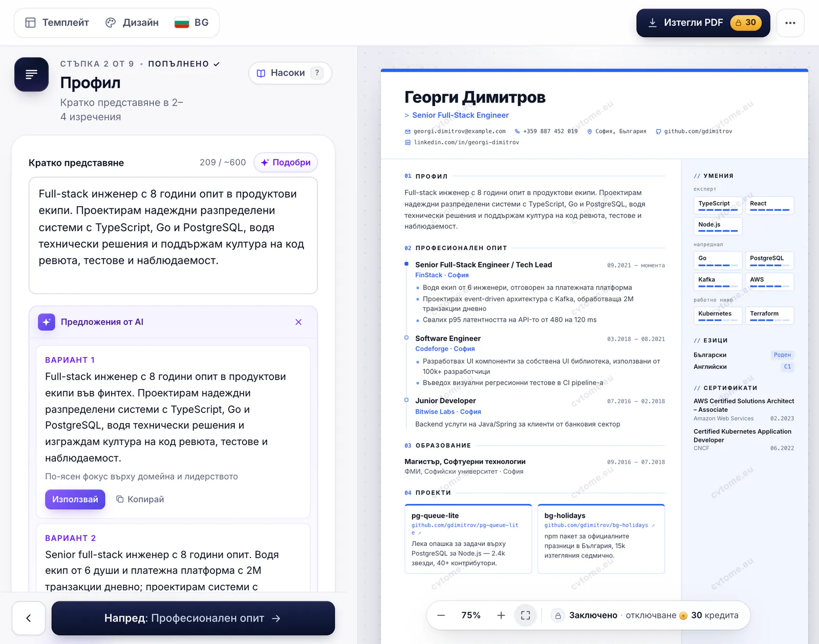Close the Предложения от AI panel
The height and width of the screenshot is (644, 819).
(x=298, y=322)
